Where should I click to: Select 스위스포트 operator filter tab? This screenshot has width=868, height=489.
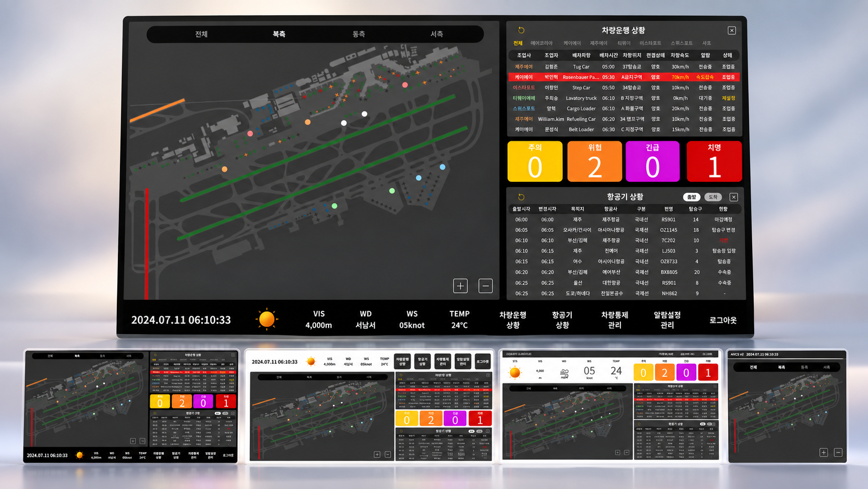[682, 43]
